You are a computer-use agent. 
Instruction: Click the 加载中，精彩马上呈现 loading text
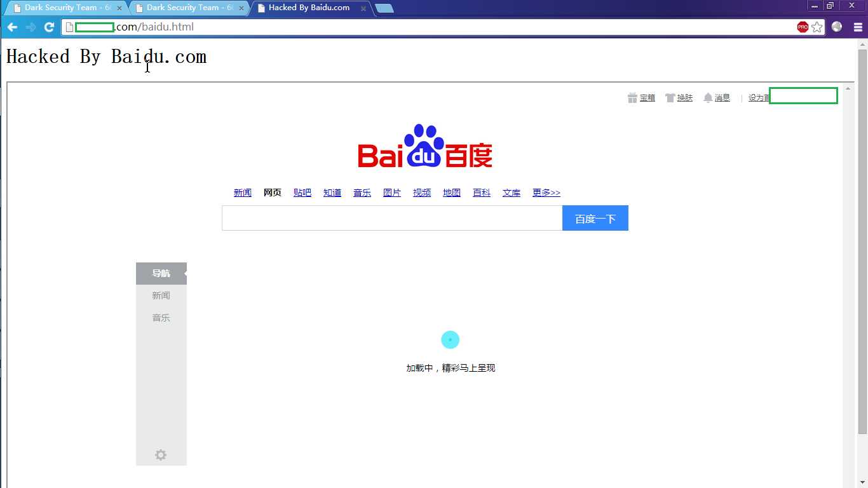(451, 368)
